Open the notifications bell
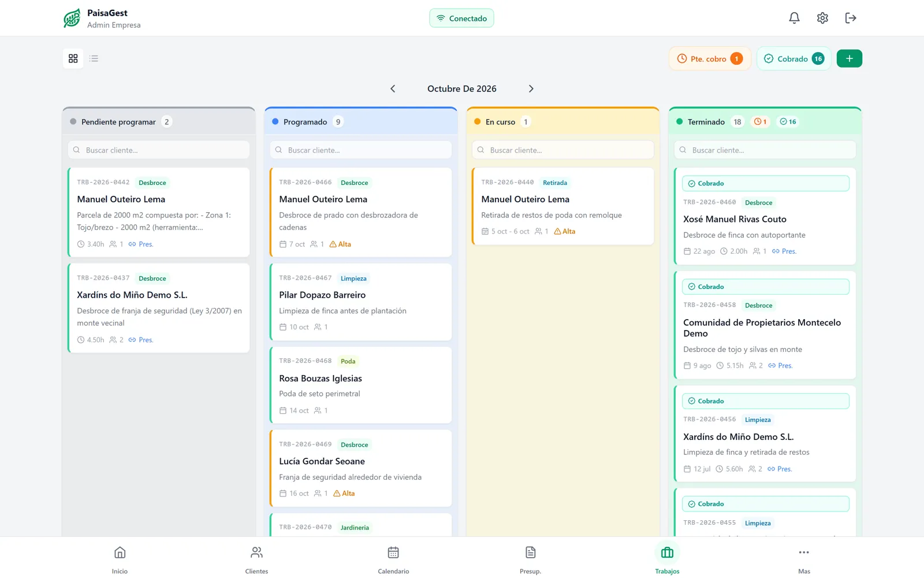The width and height of the screenshot is (924, 578). pyautogui.click(x=794, y=18)
